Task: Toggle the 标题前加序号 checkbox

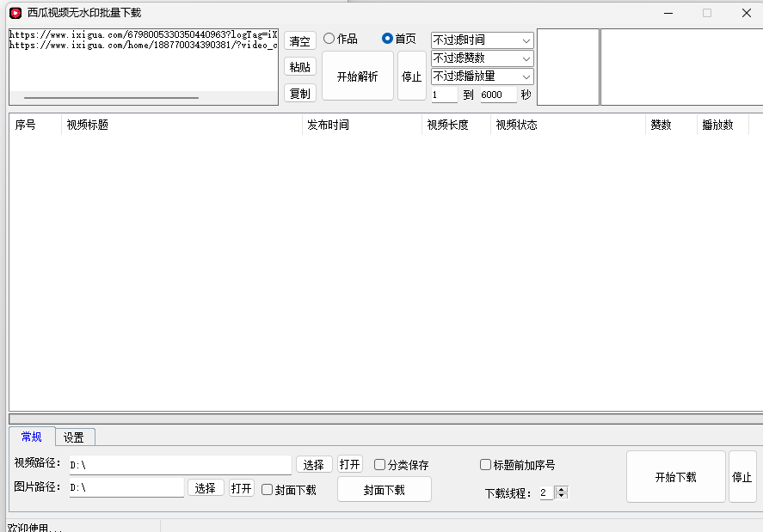Action: [486, 465]
